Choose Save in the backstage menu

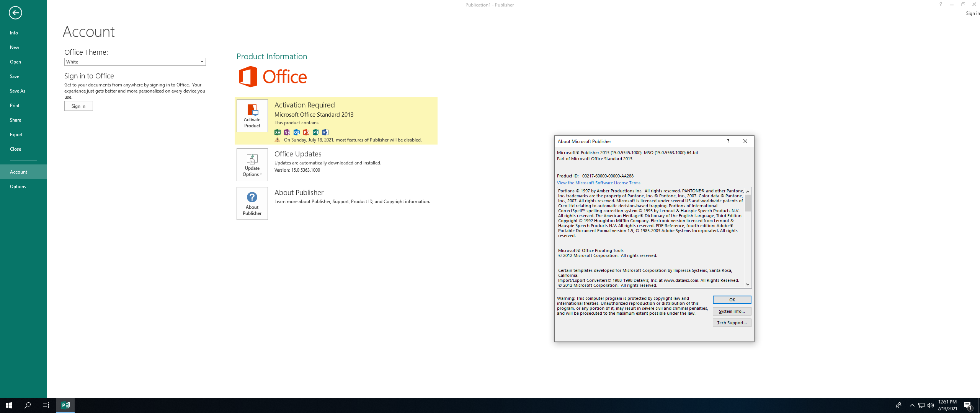point(23,76)
